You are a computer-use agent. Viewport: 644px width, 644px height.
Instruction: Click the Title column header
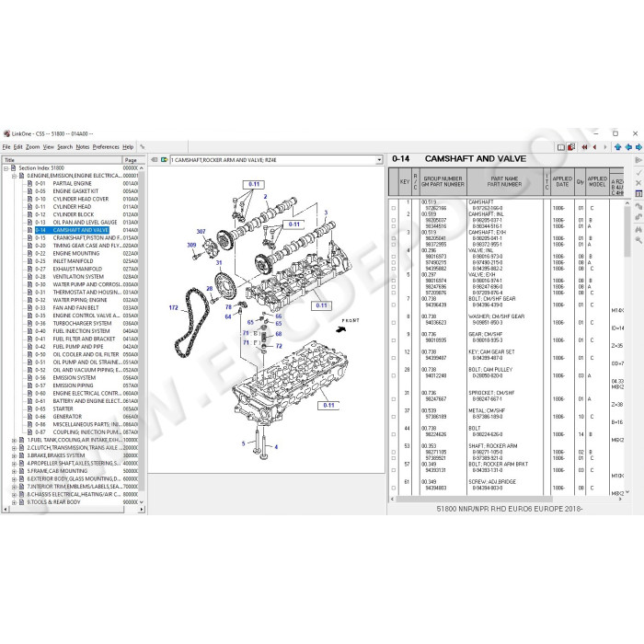[x=63, y=160]
